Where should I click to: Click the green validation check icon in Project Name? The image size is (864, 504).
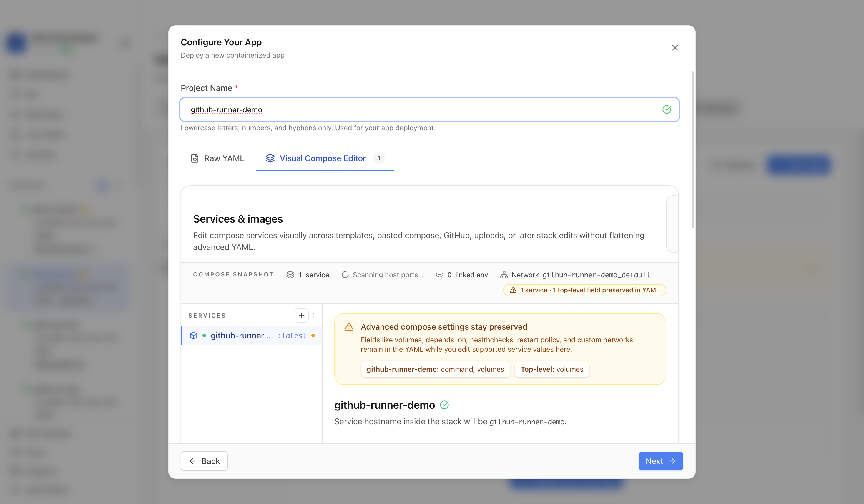point(667,110)
